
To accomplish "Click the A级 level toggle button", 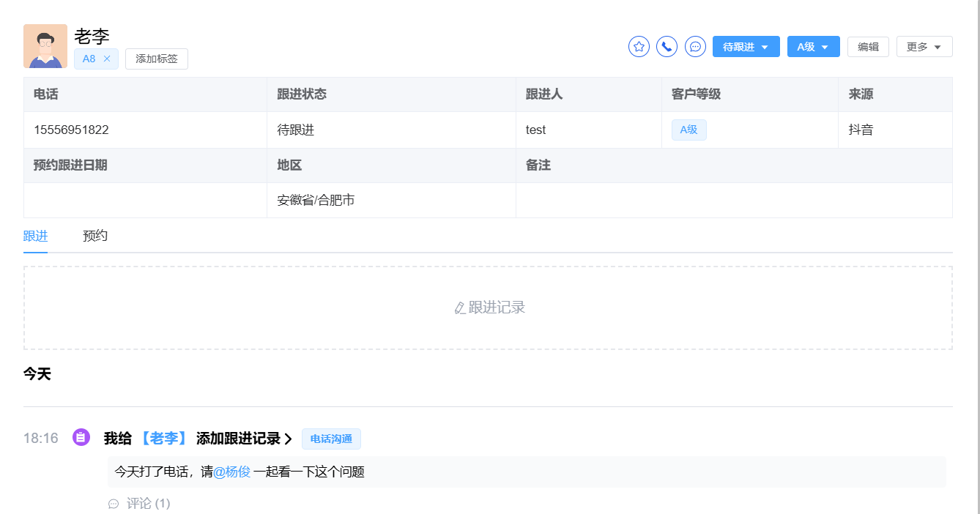I will [805, 46].
